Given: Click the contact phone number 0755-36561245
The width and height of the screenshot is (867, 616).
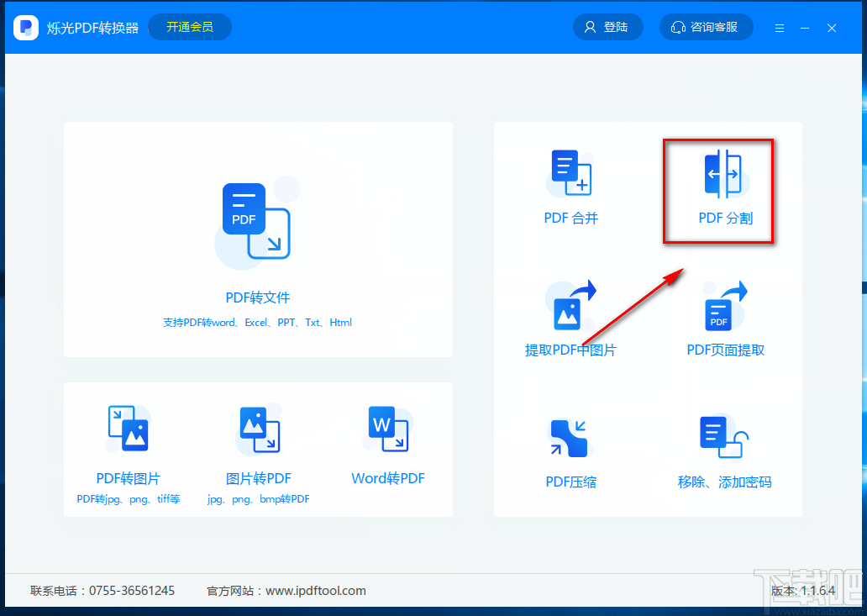Looking at the screenshot, I should tap(134, 590).
